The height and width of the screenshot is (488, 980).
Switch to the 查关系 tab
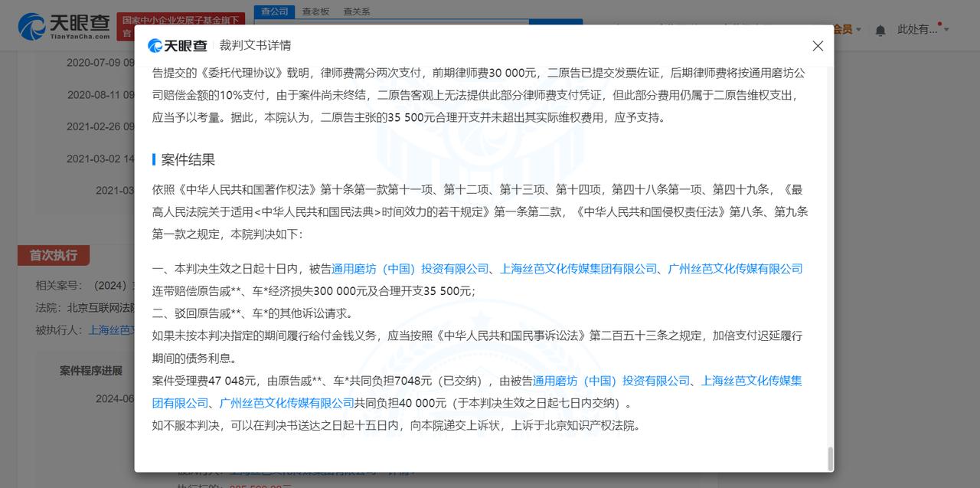[x=357, y=11]
